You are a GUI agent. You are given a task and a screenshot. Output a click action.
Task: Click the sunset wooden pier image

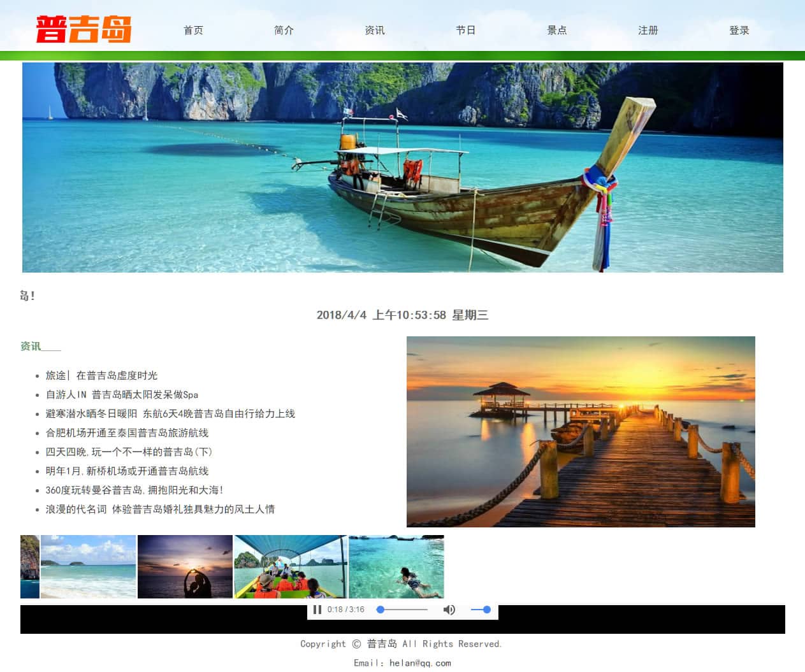tap(581, 432)
